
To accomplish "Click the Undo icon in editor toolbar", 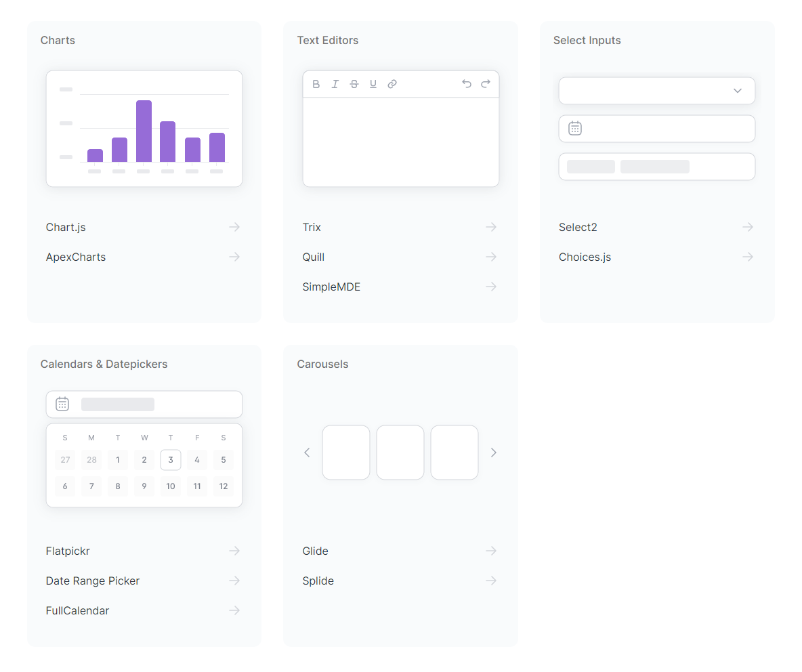I will coord(467,83).
